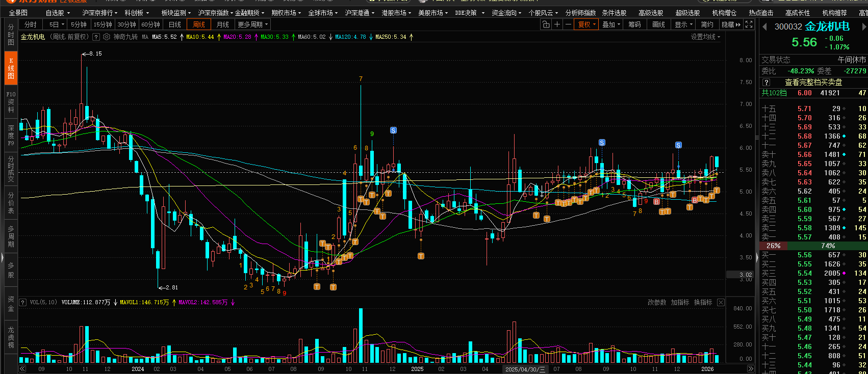Jump to timeline start double-arrow icon
Screen dimensions: 868x374
point(22,369)
